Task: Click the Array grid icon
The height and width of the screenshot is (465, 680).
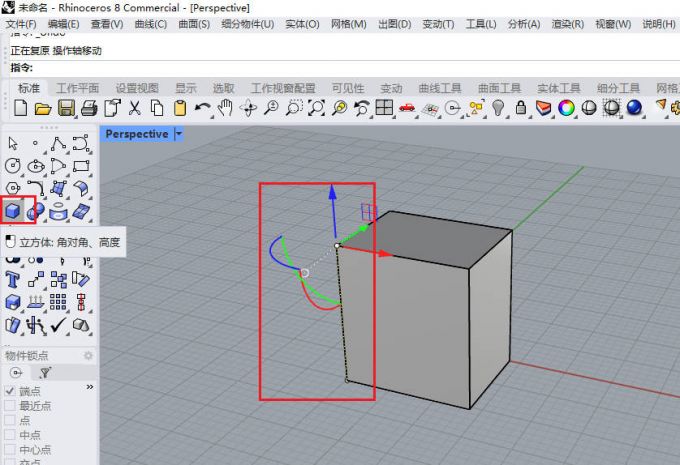Action: (58, 302)
